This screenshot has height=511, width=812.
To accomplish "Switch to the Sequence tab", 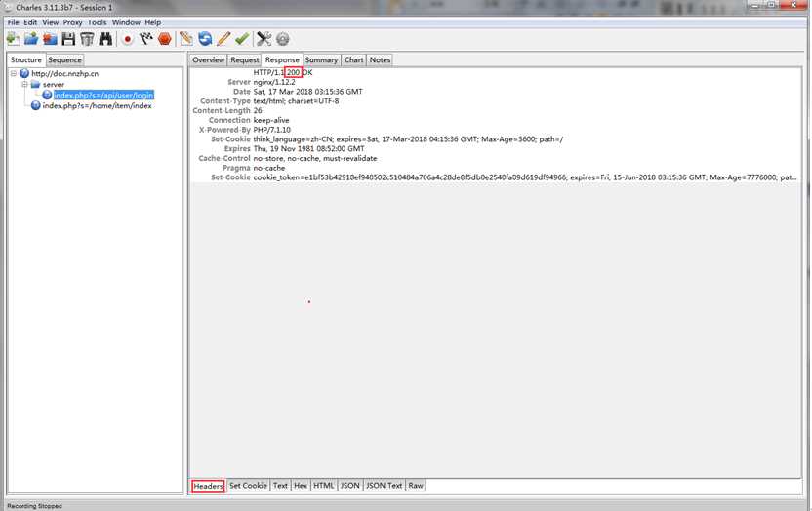I will pos(64,60).
